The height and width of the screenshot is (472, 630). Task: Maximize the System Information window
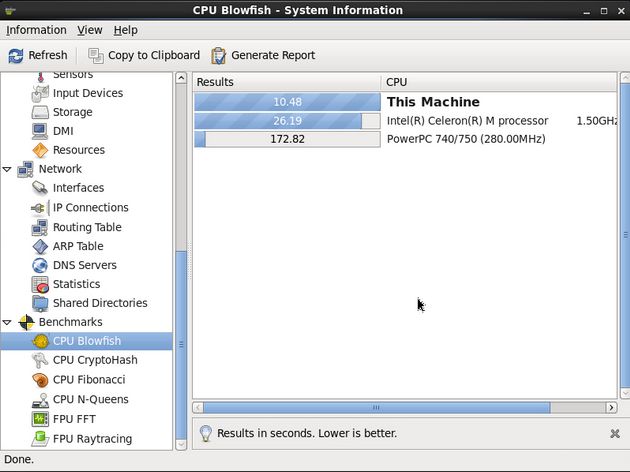tap(604, 11)
